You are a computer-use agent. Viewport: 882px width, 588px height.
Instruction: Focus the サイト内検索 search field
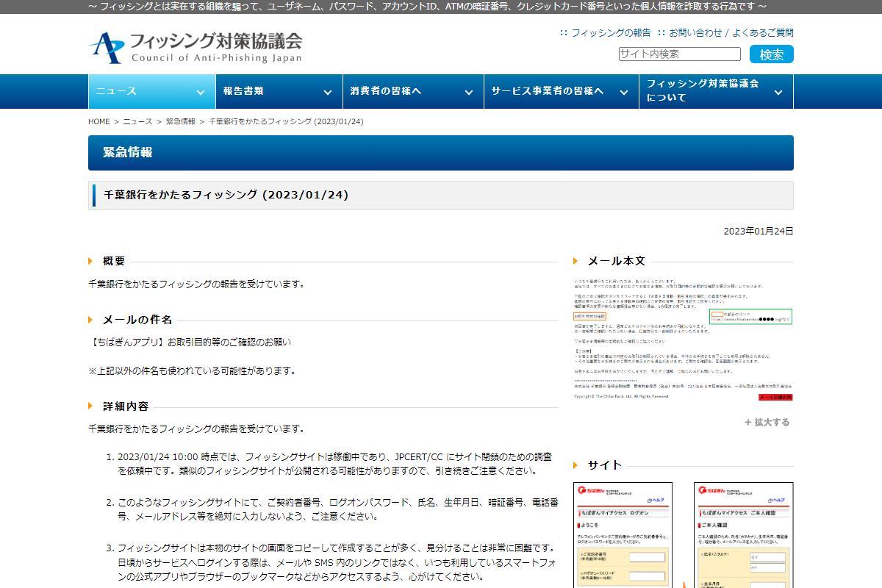point(679,54)
